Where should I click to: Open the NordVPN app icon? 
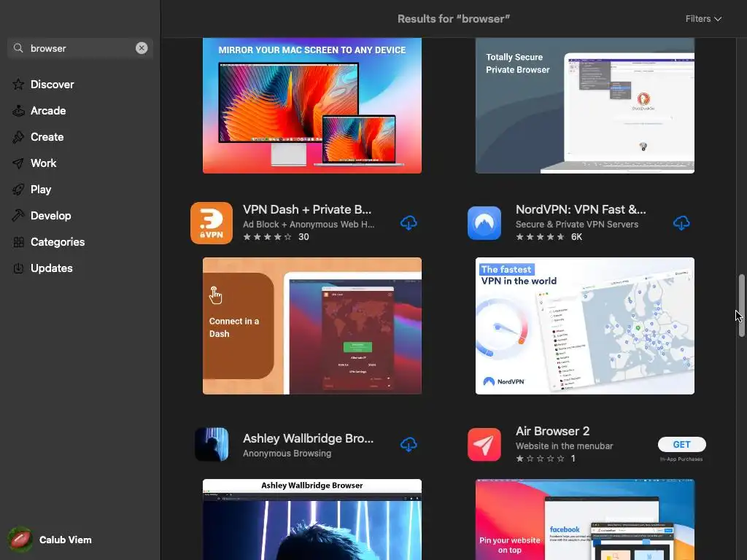[x=484, y=223]
